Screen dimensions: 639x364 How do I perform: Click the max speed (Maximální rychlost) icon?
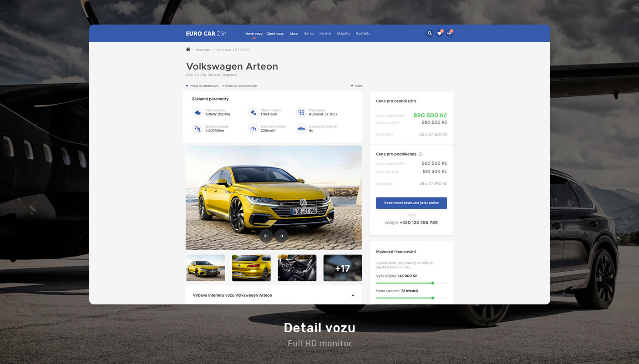253,129
